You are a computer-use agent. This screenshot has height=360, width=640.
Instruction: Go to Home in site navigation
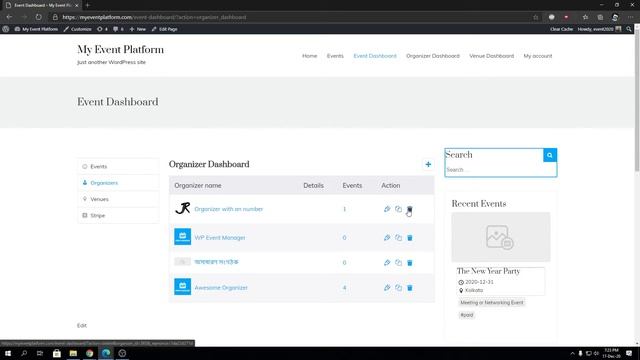tap(309, 56)
